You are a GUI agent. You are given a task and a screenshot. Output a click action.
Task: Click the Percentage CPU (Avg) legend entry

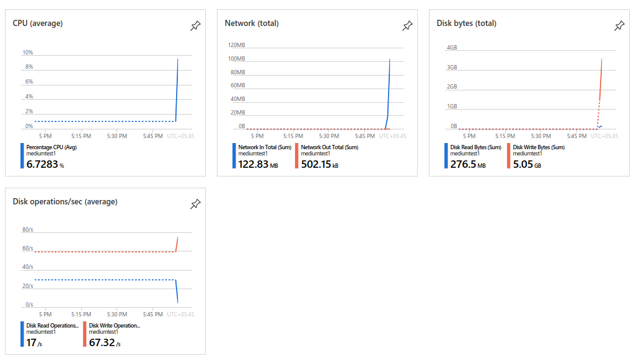(x=49, y=156)
